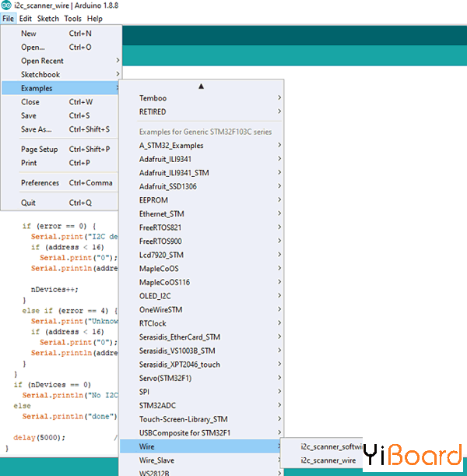Open the Tools menu

72,18
